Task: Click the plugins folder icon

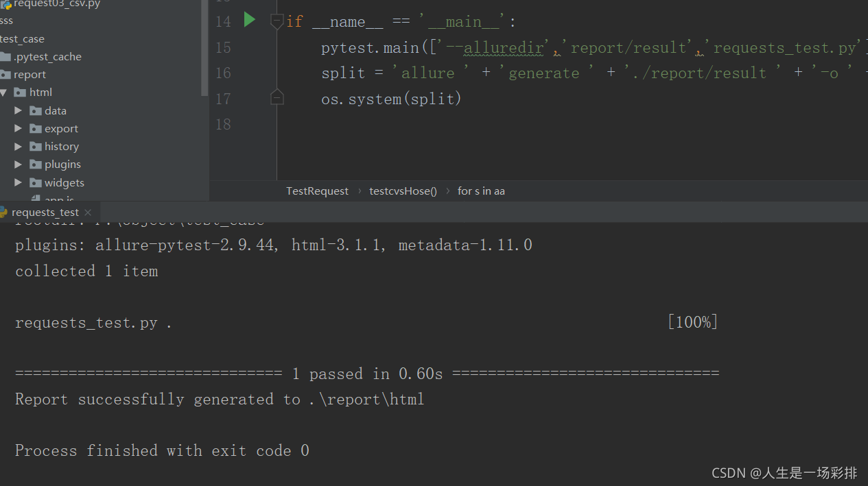Action: 36,165
